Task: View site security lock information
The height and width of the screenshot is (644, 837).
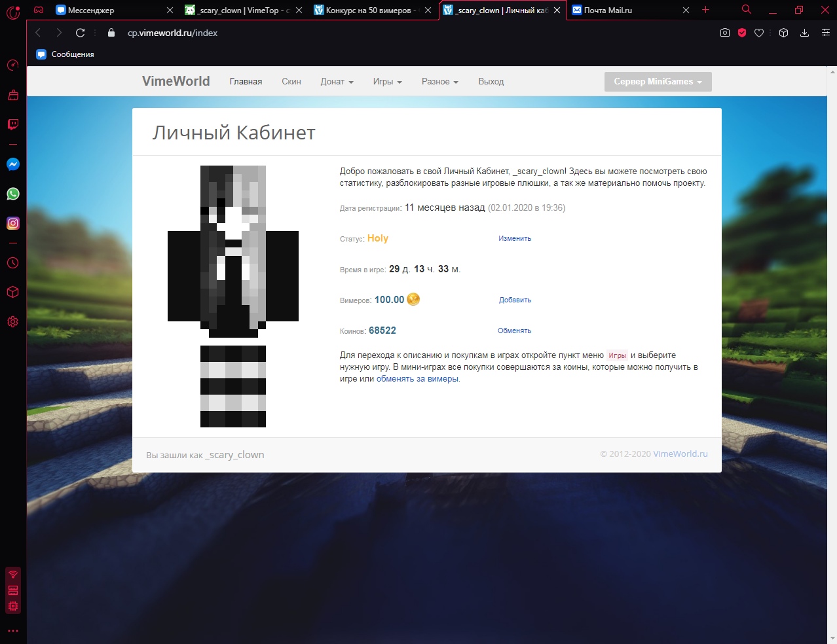Action: (x=111, y=33)
